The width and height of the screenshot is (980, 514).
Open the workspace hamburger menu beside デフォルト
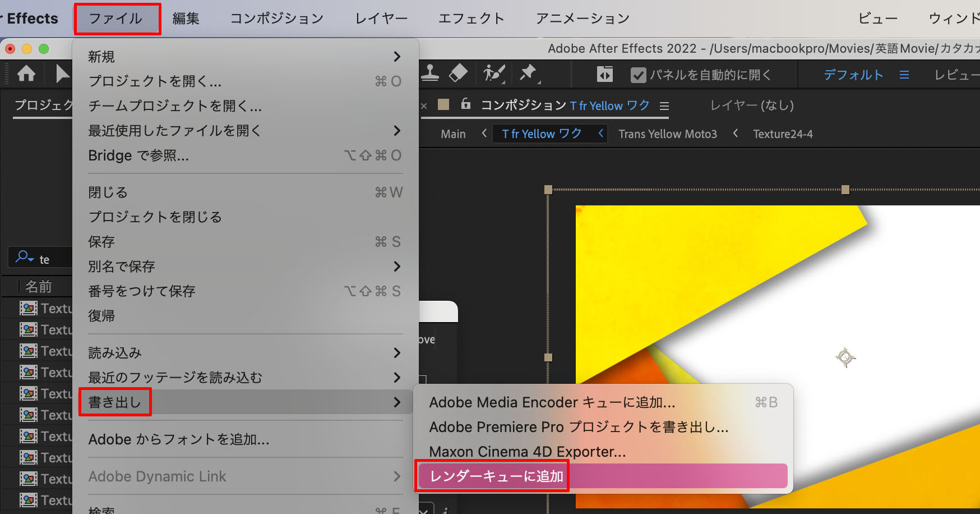pos(904,74)
